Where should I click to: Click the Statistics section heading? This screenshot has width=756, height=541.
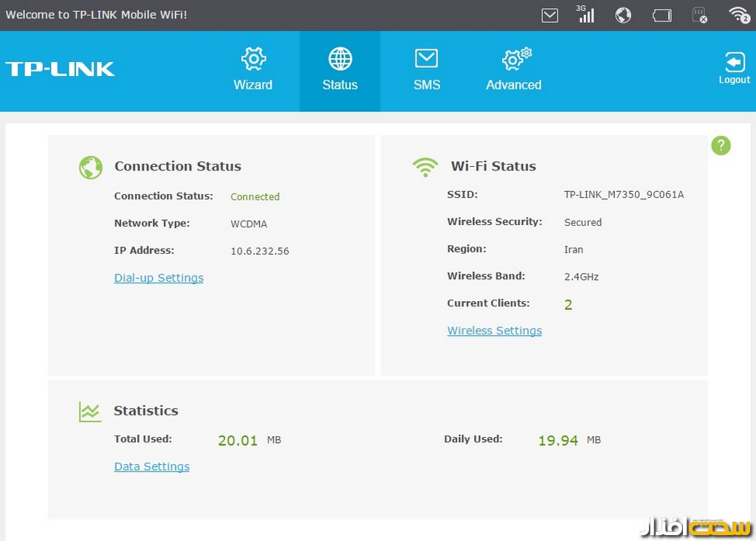pos(146,411)
